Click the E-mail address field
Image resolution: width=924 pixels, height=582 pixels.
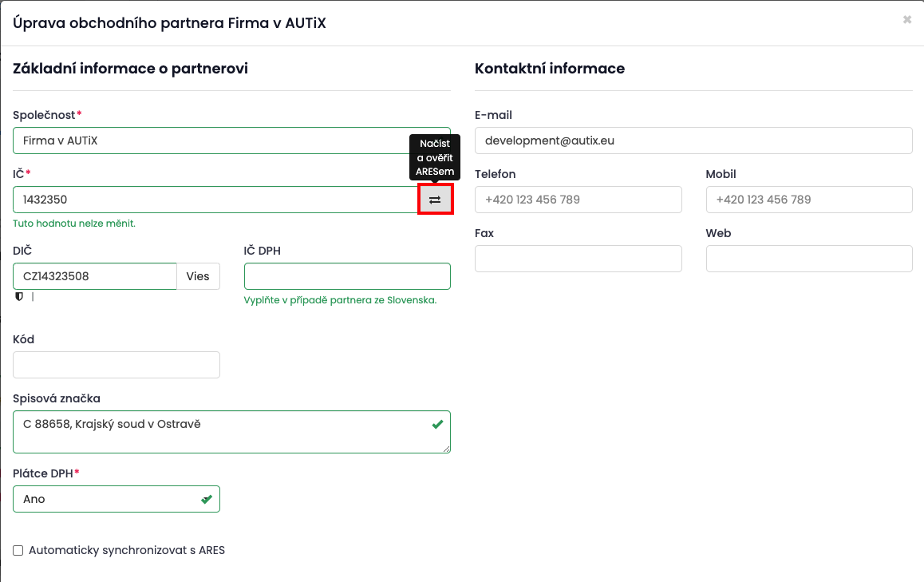click(x=693, y=141)
